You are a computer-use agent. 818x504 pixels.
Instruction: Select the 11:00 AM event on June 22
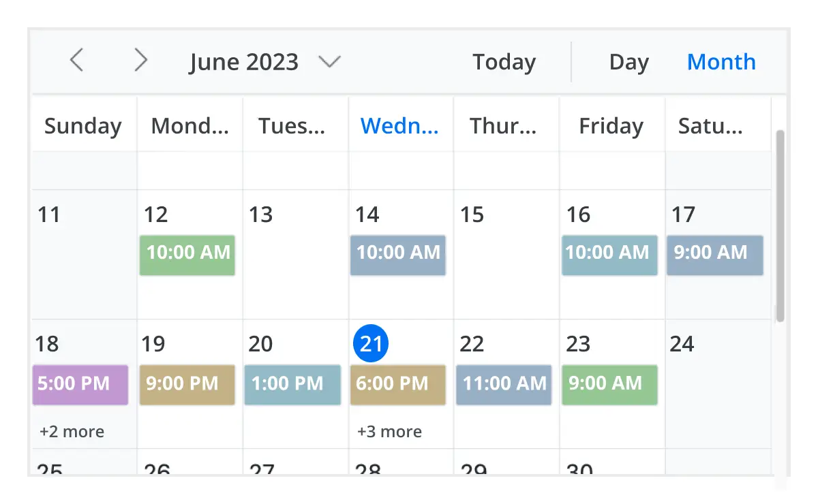[x=504, y=385]
